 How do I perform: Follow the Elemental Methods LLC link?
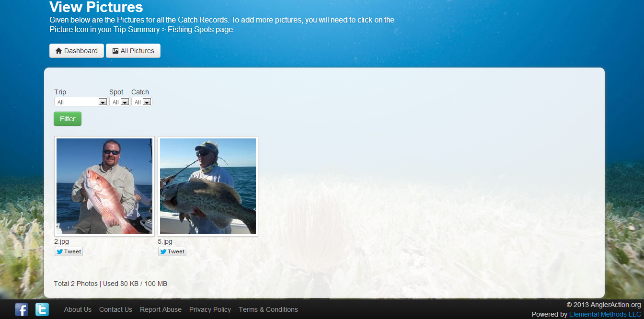click(x=605, y=314)
